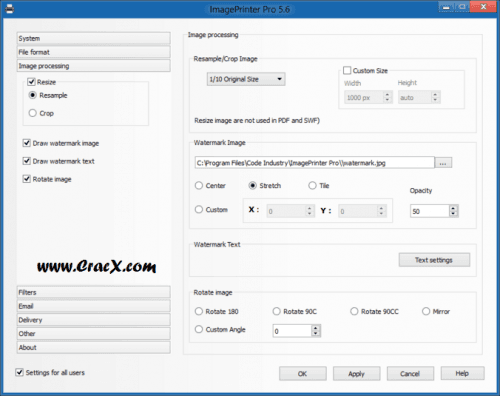Select the Mirror option
Screen dimensions: 500x396
(426, 311)
